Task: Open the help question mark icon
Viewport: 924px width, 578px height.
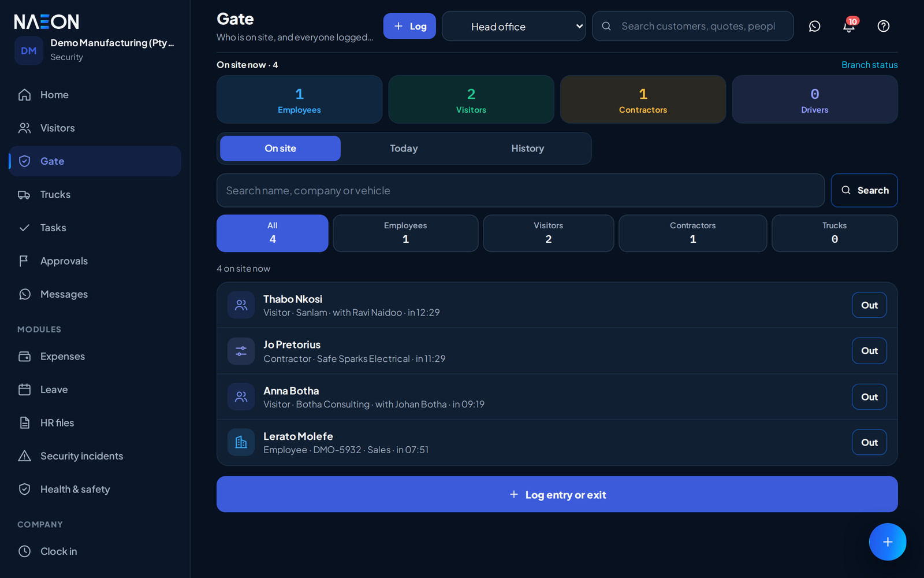Action: pyautogui.click(x=884, y=26)
